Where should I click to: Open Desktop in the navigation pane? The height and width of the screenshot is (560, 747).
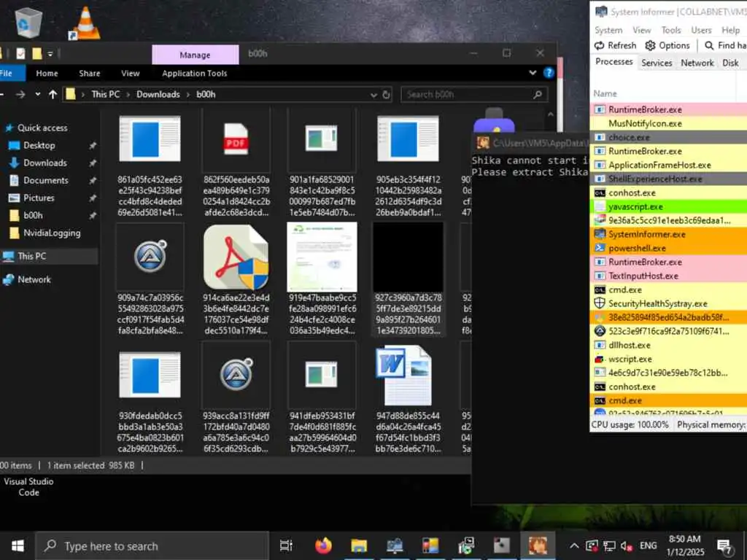click(39, 145)
